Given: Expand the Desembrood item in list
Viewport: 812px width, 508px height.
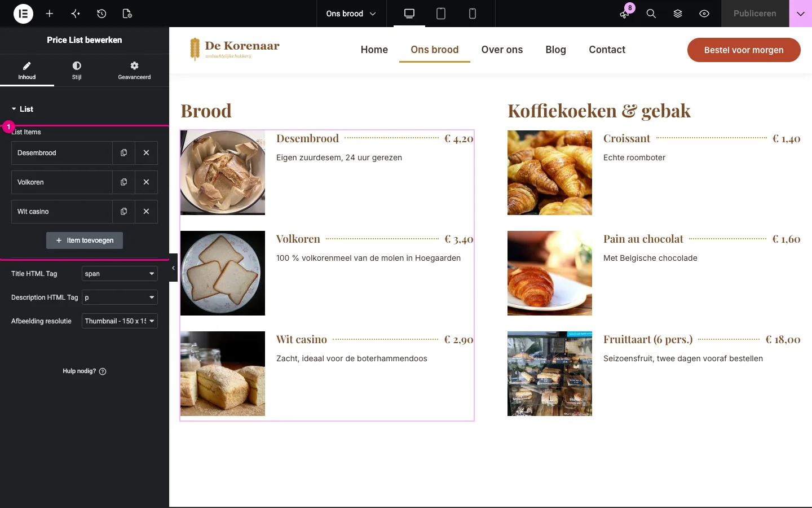Looking at the screenshot, I should click(62, 153).
